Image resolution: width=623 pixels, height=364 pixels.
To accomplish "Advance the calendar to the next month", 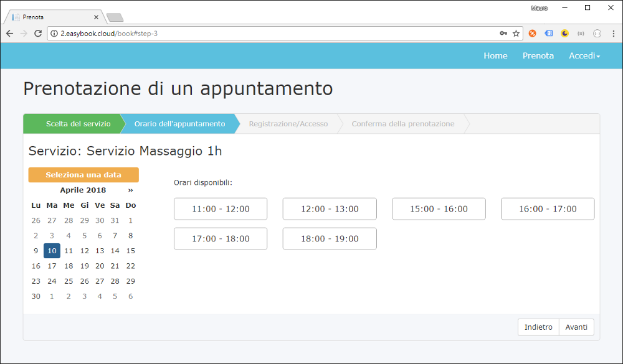I will coord(131,190).
